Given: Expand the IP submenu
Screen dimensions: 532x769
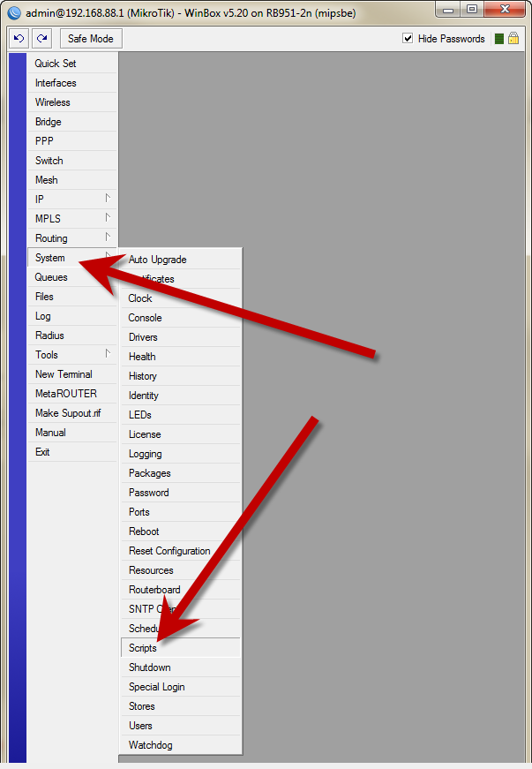Looking at the screenshot, I should tap(72, 200).
